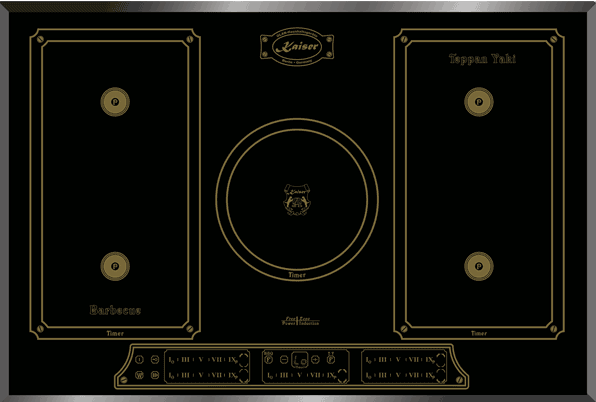Set left group upper slider to IX P boost
Viewport: 596px width, 402px height.
pyautogui.click(x=233, y=360)
